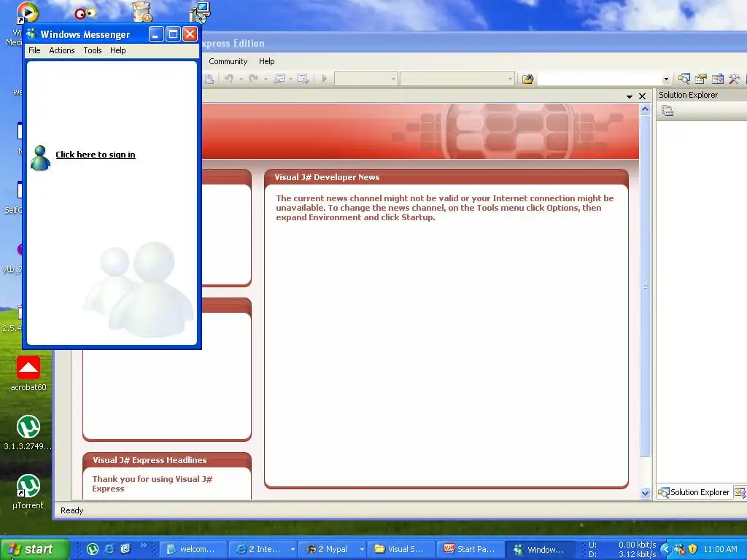Click into the Find combo box field
747x560 pixels.
(600, 79)
